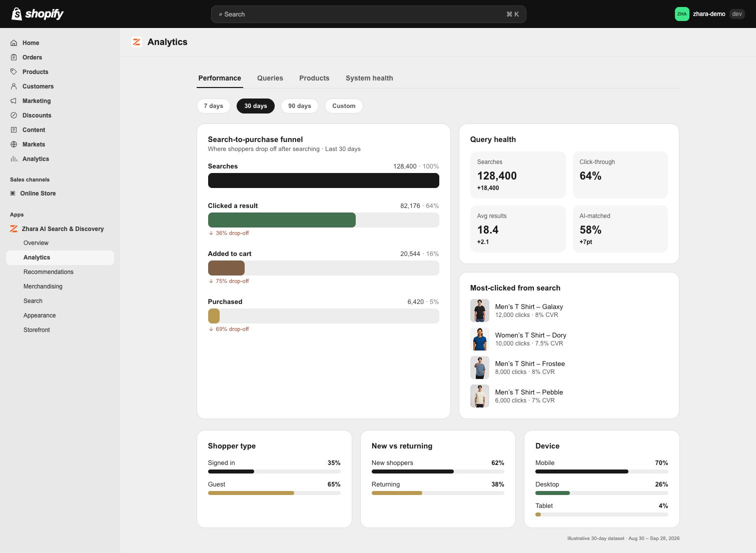The width and height of the screenshot is (756, 553).
Task: Click the Men's T Shirt – Pebble thumbnail
Action: (480, 396)
